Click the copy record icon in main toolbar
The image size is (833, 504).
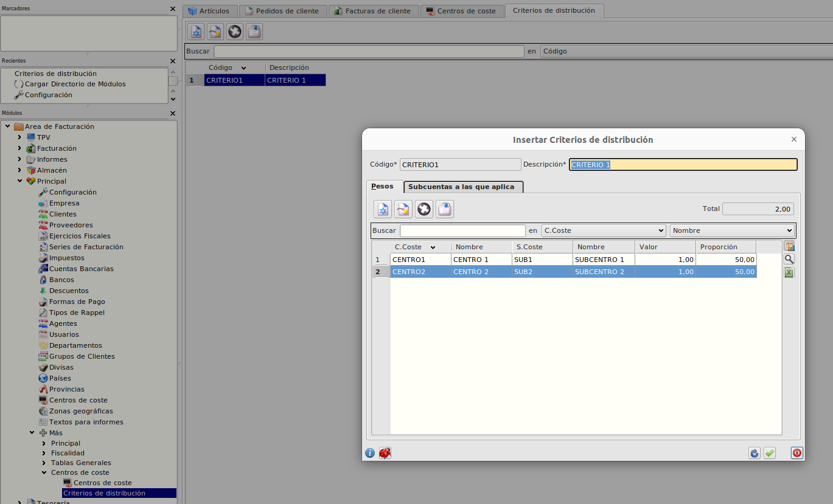pos(254,32)
